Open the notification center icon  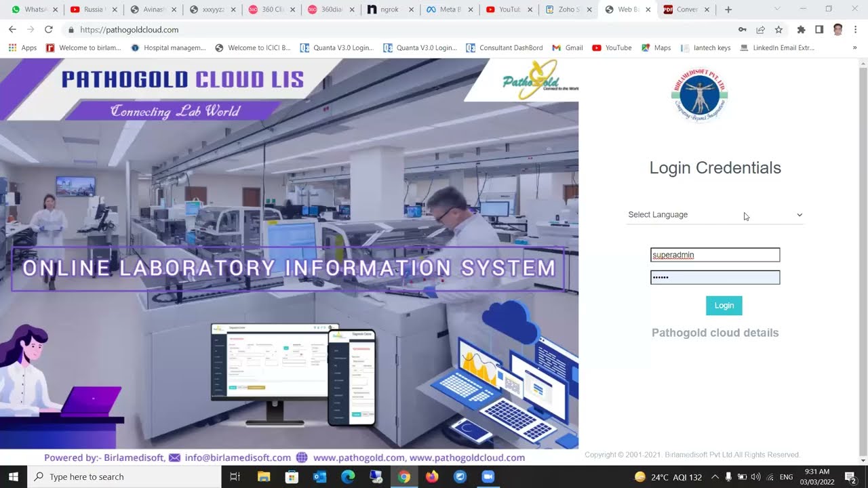tap(851, 476)
